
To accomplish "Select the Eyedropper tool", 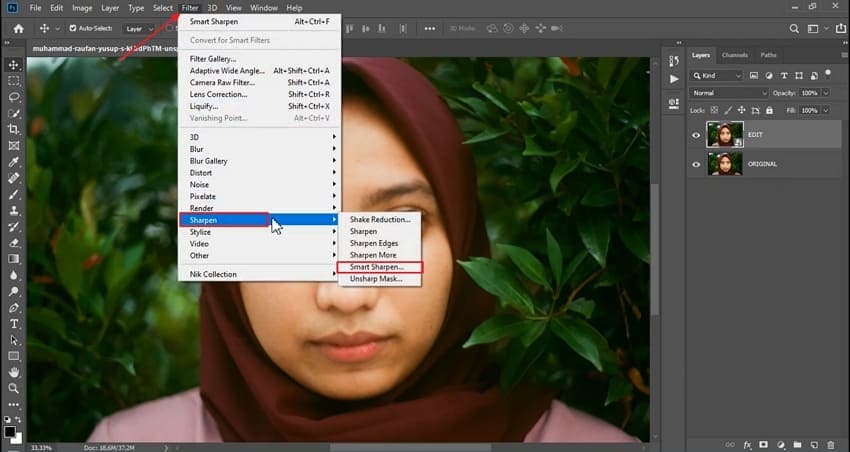I will pyautogui.click(x=14, y=162).
